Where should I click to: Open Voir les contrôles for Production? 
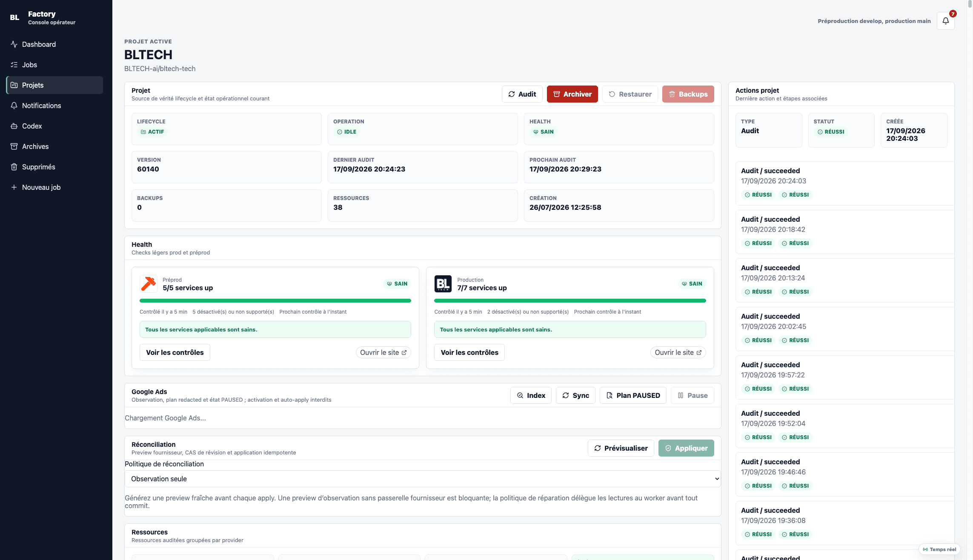(469, 352)
